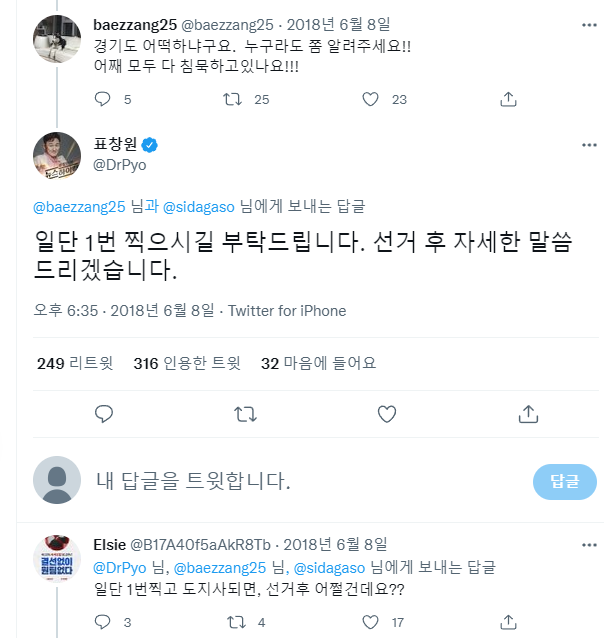View 32 마음에 들어요 likes list
The image size is (604, 638).
point(318,363)
